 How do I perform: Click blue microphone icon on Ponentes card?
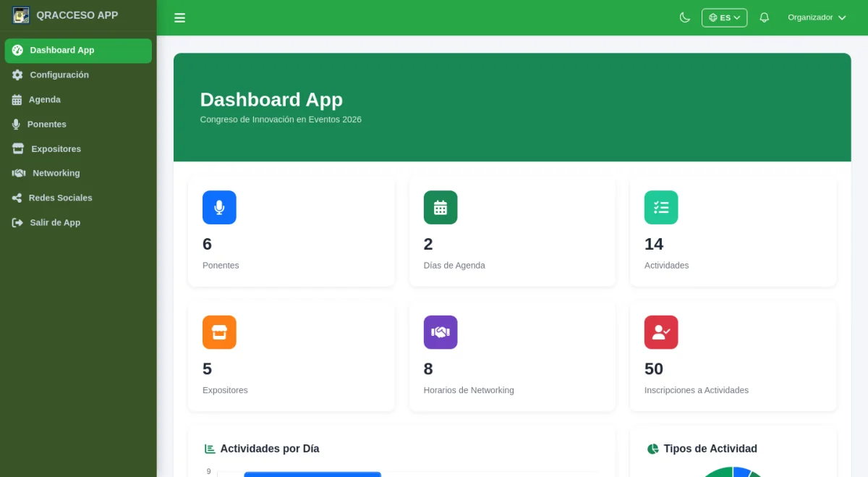219,208
